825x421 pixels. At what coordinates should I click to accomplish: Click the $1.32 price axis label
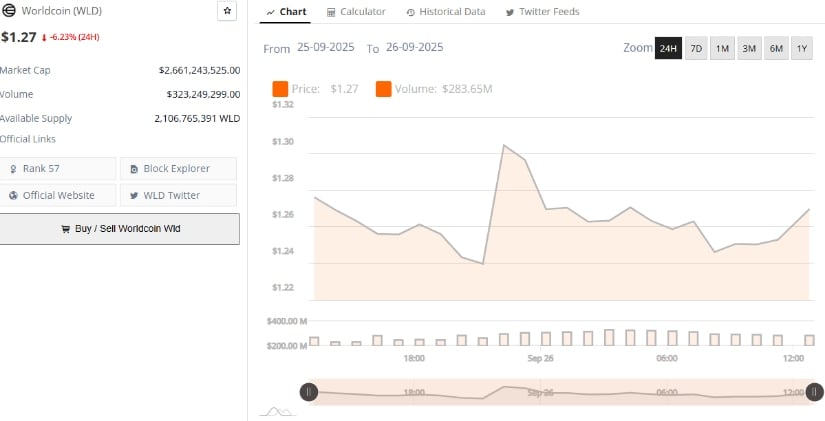coord(283,105)
